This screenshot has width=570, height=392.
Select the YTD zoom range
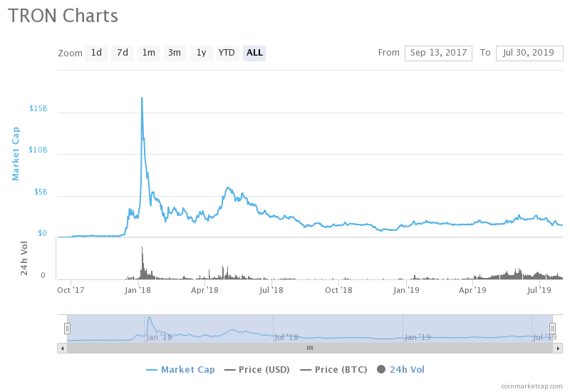(x=227, y=53)
